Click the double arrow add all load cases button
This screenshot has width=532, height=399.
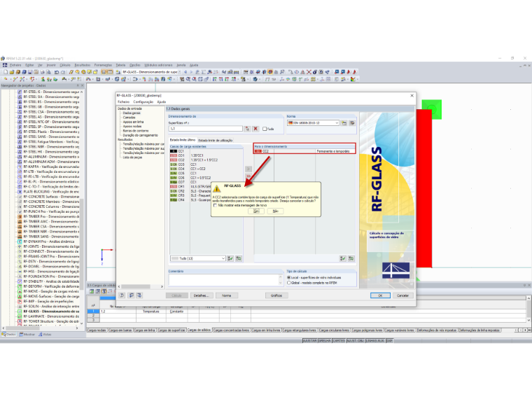click(248, 176)
